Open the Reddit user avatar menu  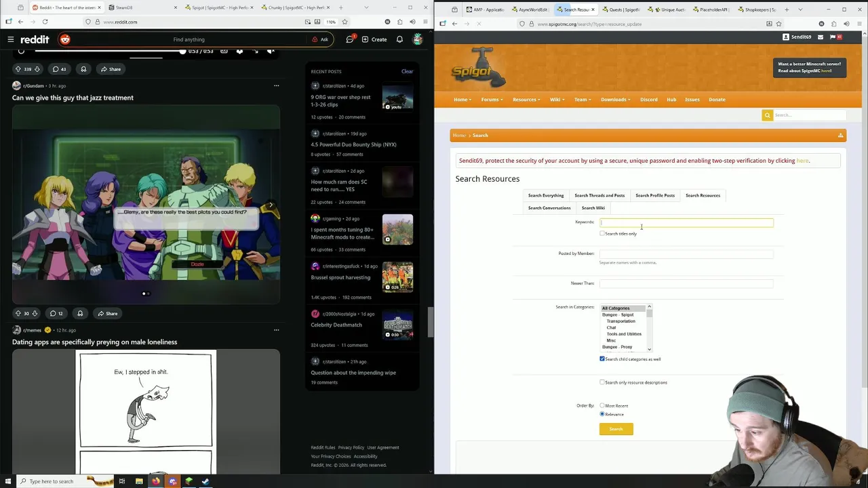pos(418,39)
